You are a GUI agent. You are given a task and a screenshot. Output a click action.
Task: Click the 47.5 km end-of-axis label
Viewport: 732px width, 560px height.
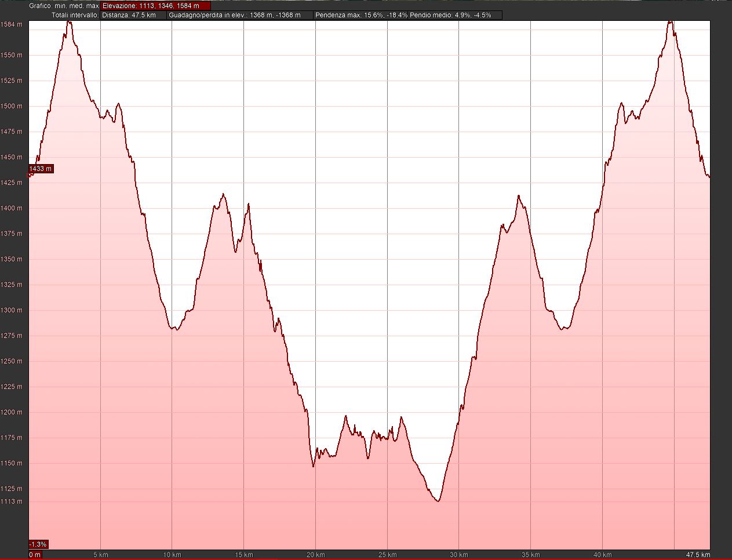(698, 555)
